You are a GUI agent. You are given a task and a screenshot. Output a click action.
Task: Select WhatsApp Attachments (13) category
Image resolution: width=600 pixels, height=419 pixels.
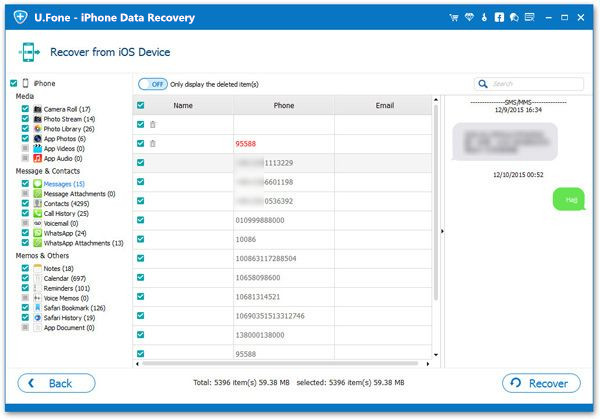coord(83,243)
